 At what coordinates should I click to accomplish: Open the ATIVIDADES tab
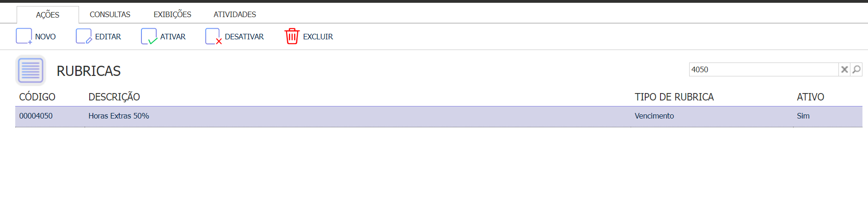(x=235, y=14)
